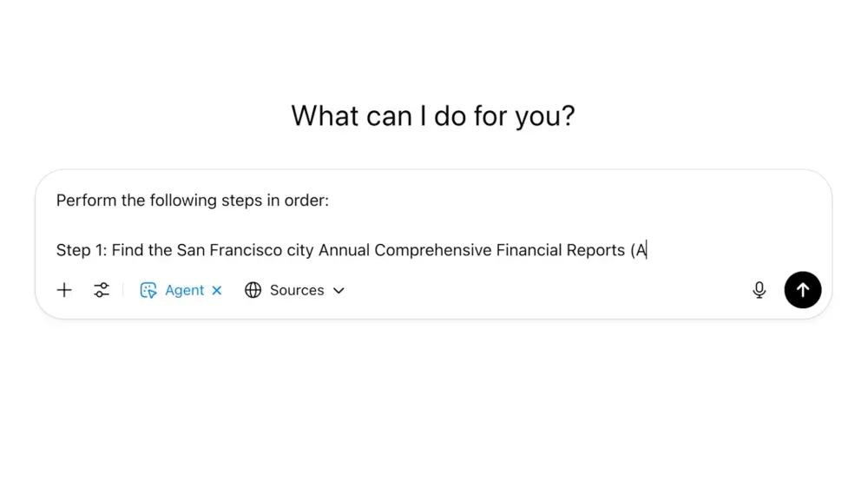Click the word 'Comprehensive' in the prompt

coord(433,250)
